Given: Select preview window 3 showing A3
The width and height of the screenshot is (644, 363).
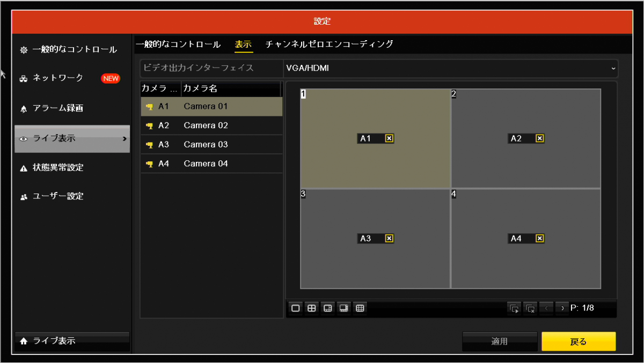Looking at the screenshot, I should 375,239.
